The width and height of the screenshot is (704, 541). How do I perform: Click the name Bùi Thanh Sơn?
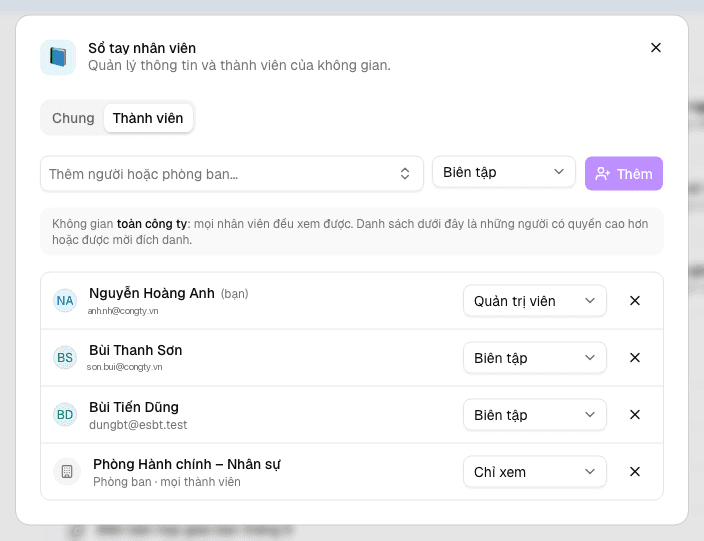(x=136, y=350)
